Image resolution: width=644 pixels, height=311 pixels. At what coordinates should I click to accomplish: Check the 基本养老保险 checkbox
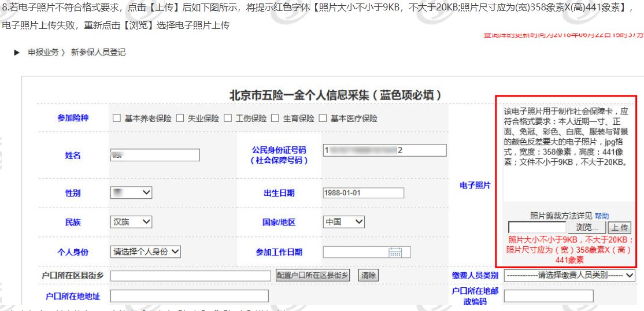coord(117,119)
